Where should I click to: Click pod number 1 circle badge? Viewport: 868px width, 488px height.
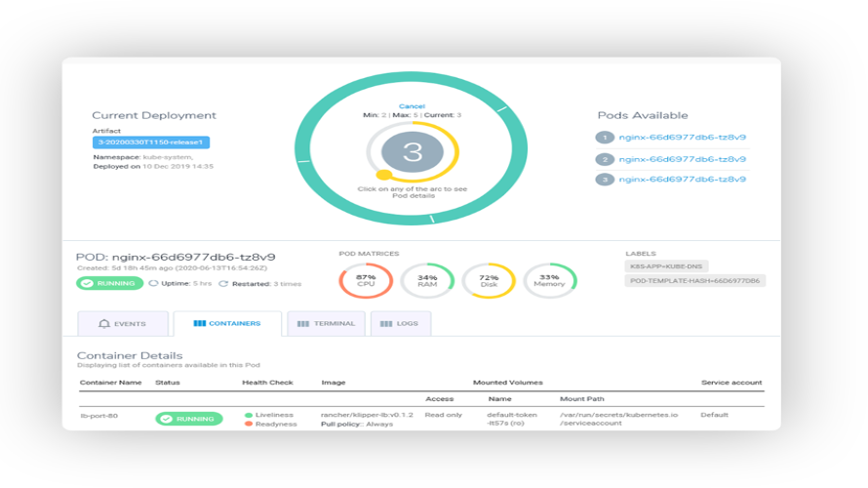point(605,138)
